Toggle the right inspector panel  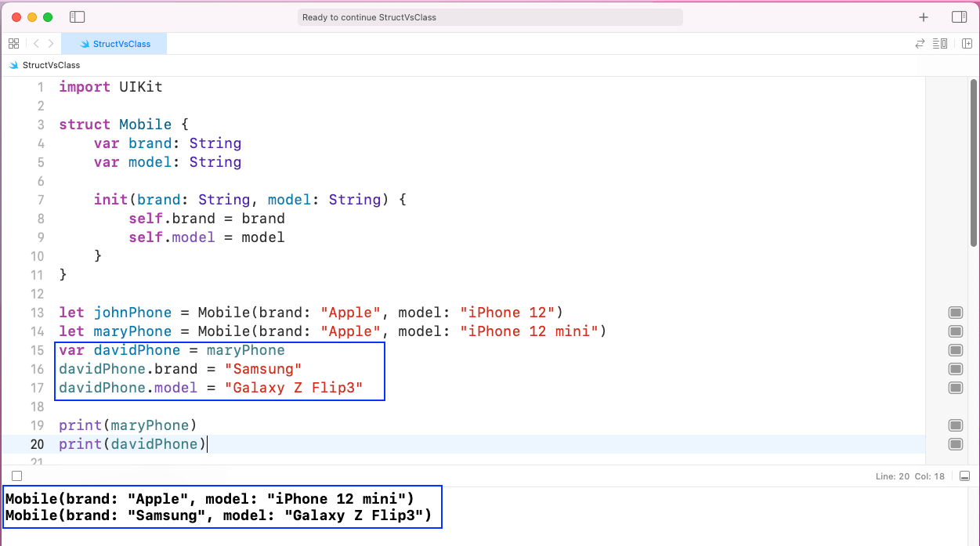(x=959, y=17)
